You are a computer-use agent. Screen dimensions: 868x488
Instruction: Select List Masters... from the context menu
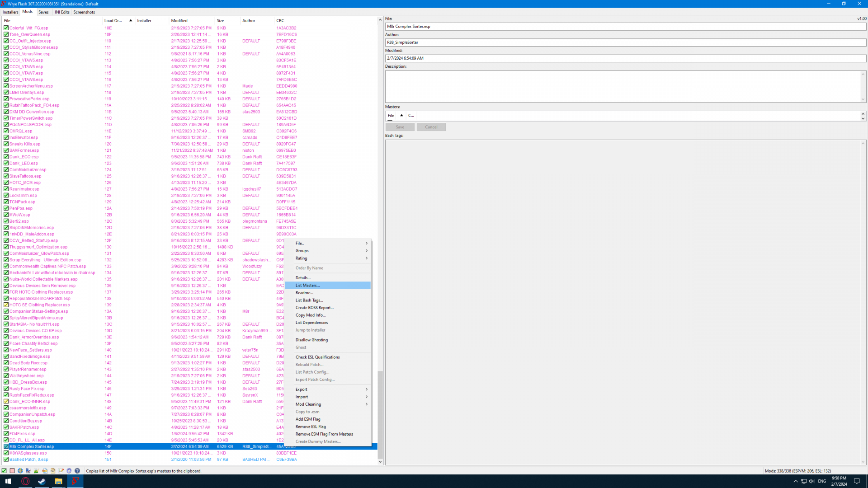coord(307,286)
